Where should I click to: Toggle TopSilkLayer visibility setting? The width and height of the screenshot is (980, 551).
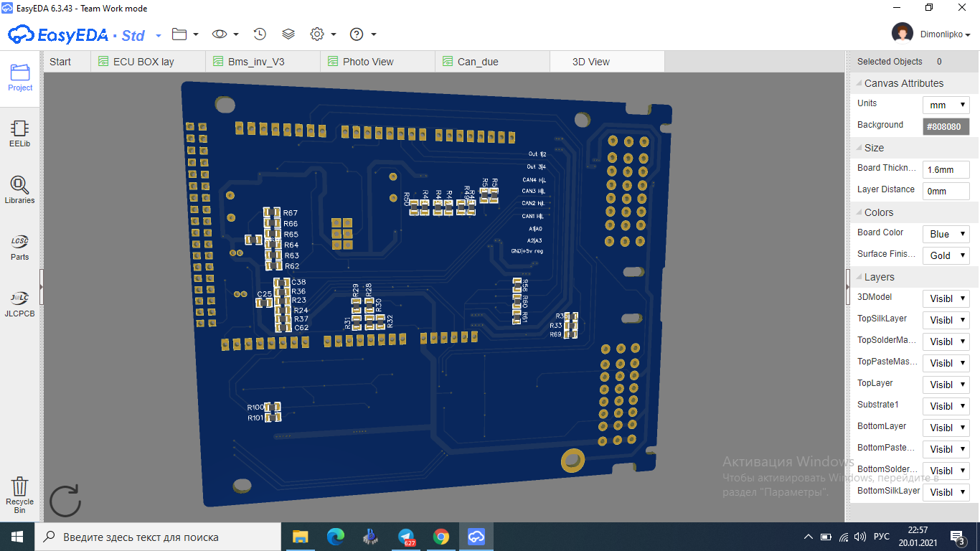pyautogui.click(x=946, y=320)
